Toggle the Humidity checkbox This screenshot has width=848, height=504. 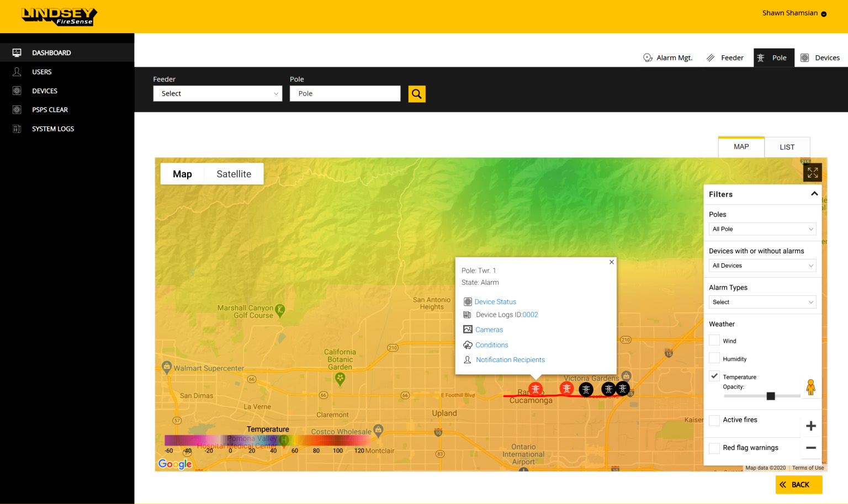point(714,358)
